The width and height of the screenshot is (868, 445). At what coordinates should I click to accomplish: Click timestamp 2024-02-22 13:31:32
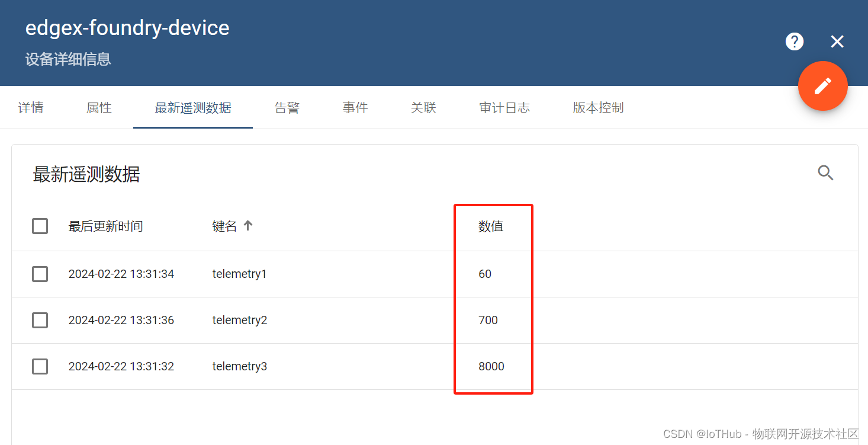point(121,366)
